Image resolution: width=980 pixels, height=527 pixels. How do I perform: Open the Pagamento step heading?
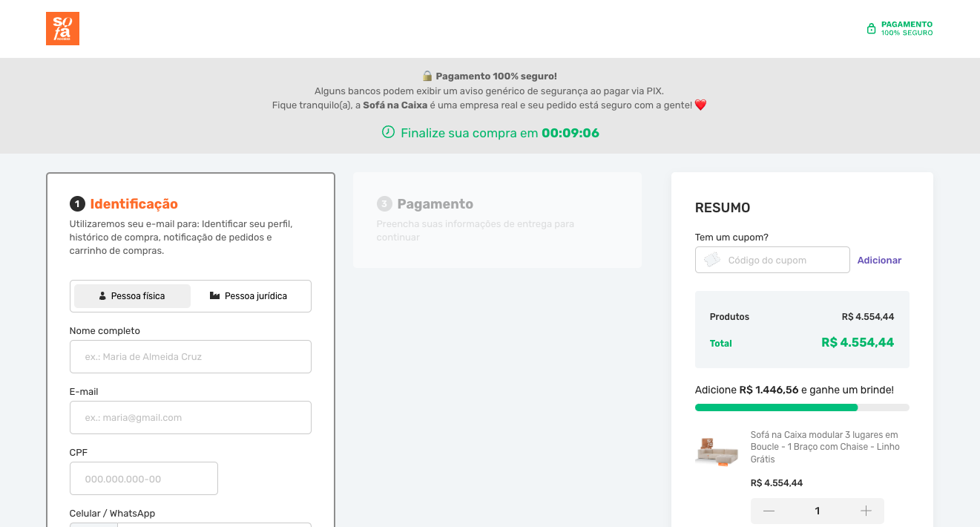435,204
